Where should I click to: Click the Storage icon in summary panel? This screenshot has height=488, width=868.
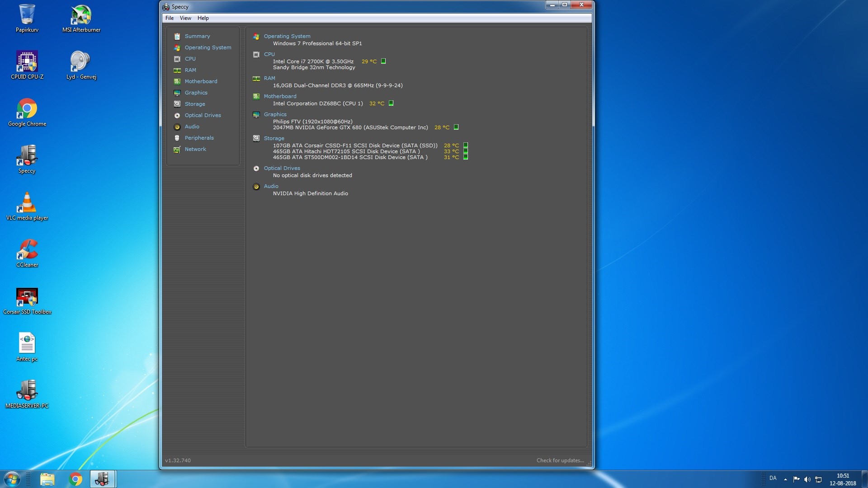coord(256,138)
